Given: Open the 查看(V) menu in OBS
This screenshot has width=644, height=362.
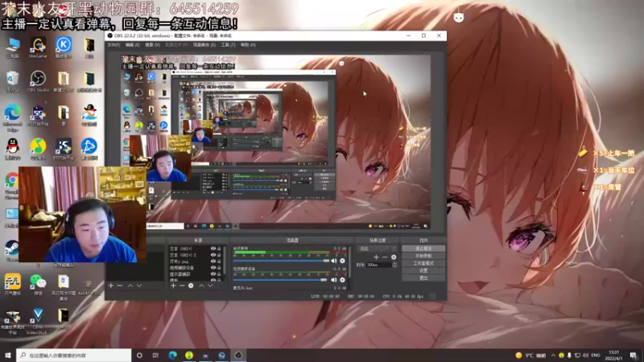Looking at the screenshot, I should pyautogui.click(x=152, y=45).
